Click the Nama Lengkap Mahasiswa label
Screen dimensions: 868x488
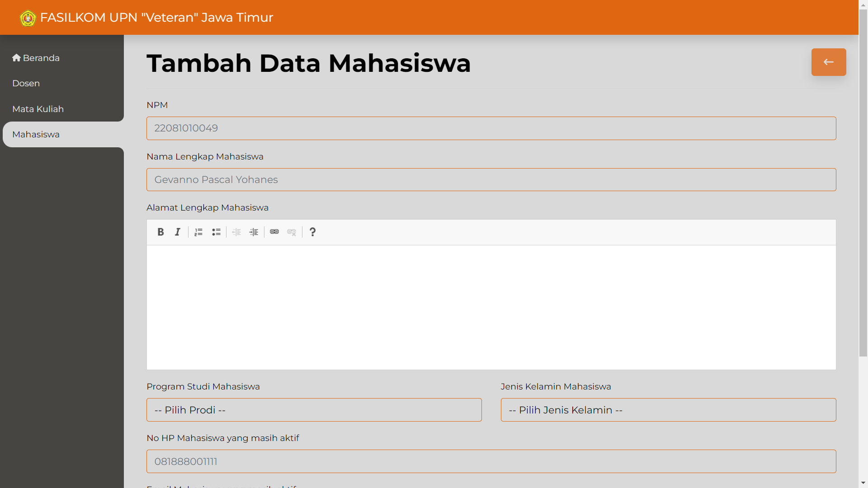[x=205, y=156]
